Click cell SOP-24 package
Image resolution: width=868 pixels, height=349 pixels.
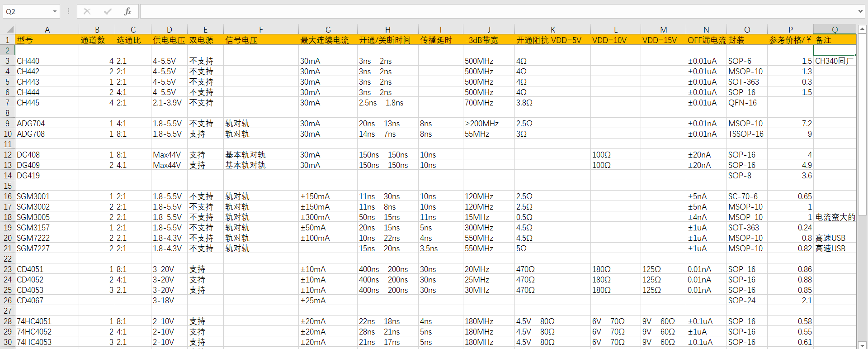point(747,300)
